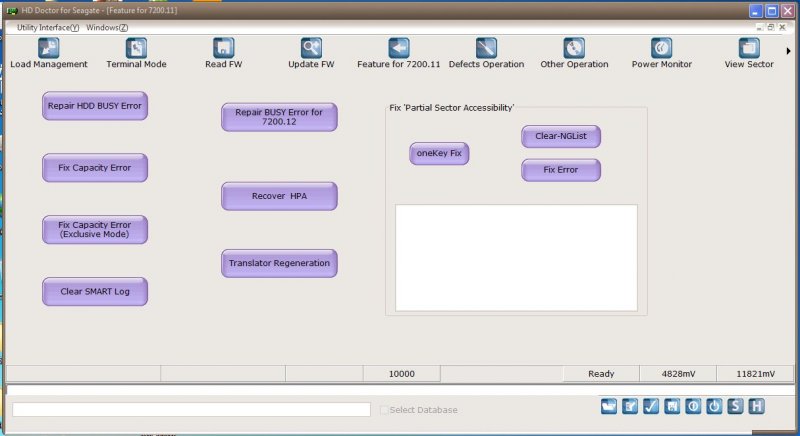Click the Clear SMART Log button
The height and width of the screenshot is (436, 800).
(95, 292)
